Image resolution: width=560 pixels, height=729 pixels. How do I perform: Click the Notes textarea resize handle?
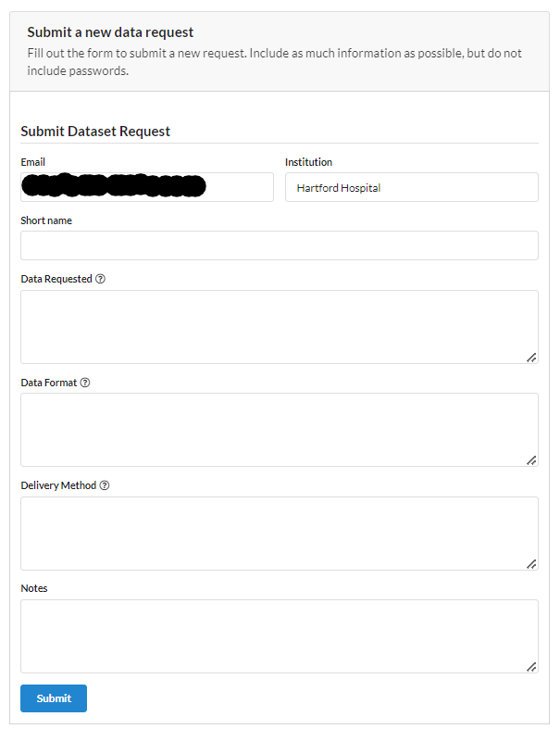point(531,666)
